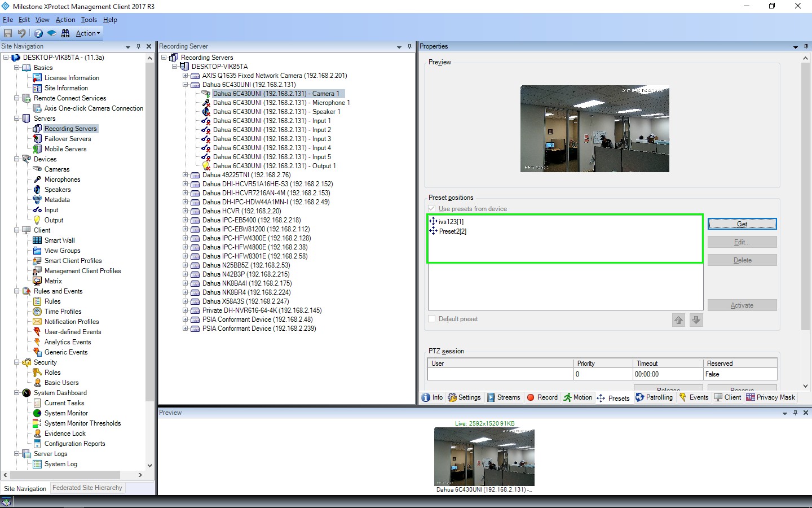Move preset up with the up arrow
Viewport: 812px width, 508px height.
(678, 320)
